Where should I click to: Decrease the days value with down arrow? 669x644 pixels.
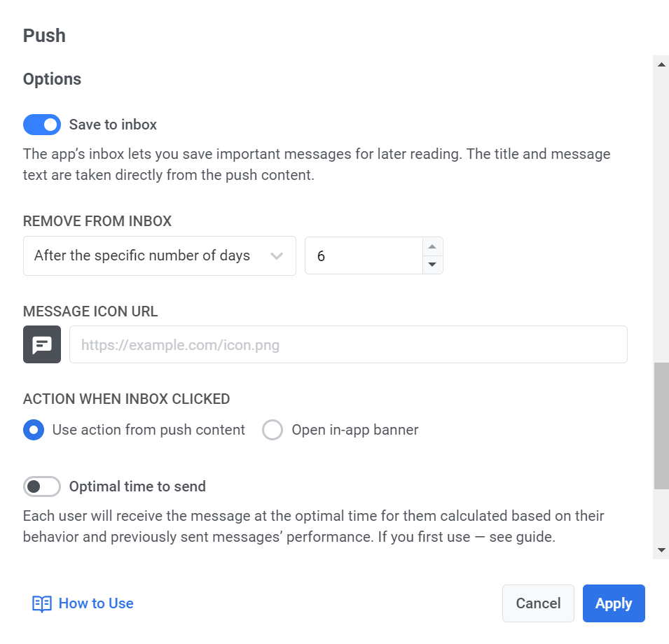pos(432,264)
